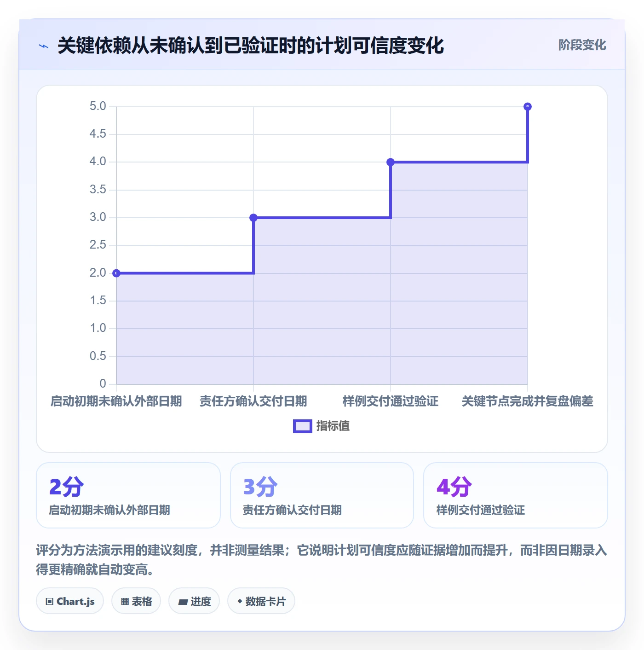This screenshot has height=650, width=644.
Task: Click caption 启动初期未确认外部日期 under 2分
Action: click(x=109, y=510)
